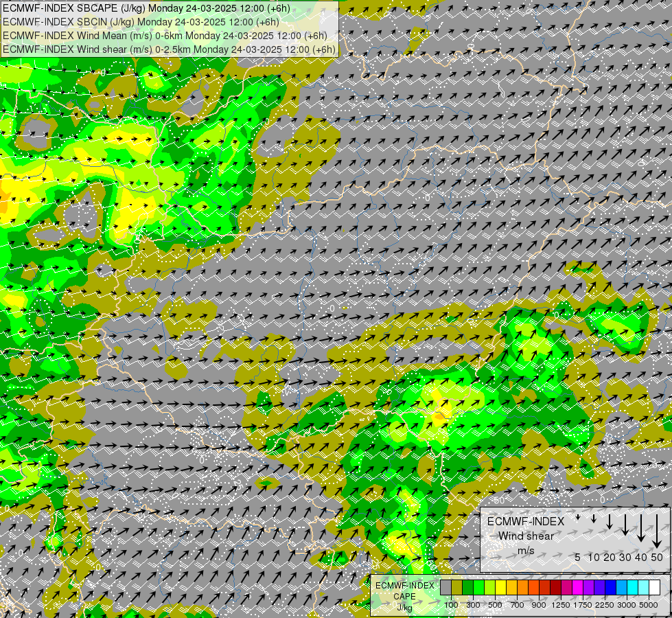Select the dark green CAPE legend swatch

[x=467, y=588]
